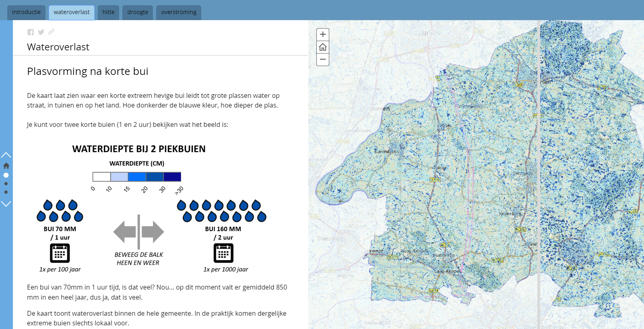This screenshot has height=329, width=644.
Task: Zoom in on the map
Action: point(323,35)
